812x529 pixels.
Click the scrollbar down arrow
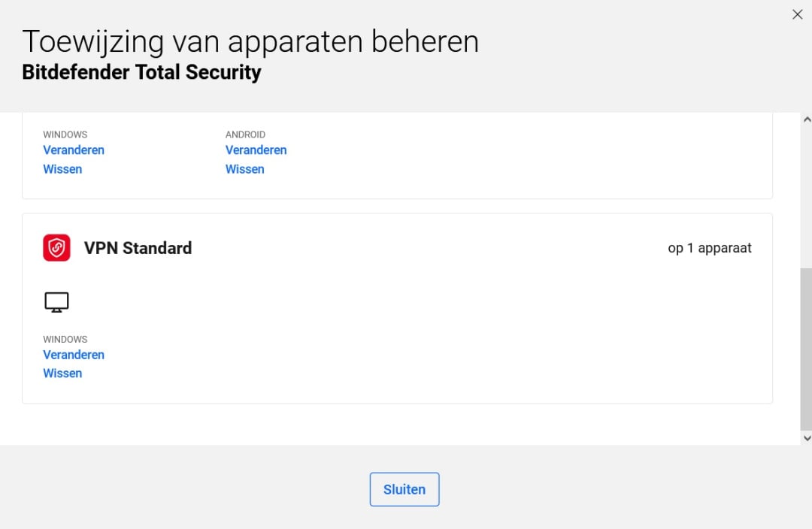point(807,437)
